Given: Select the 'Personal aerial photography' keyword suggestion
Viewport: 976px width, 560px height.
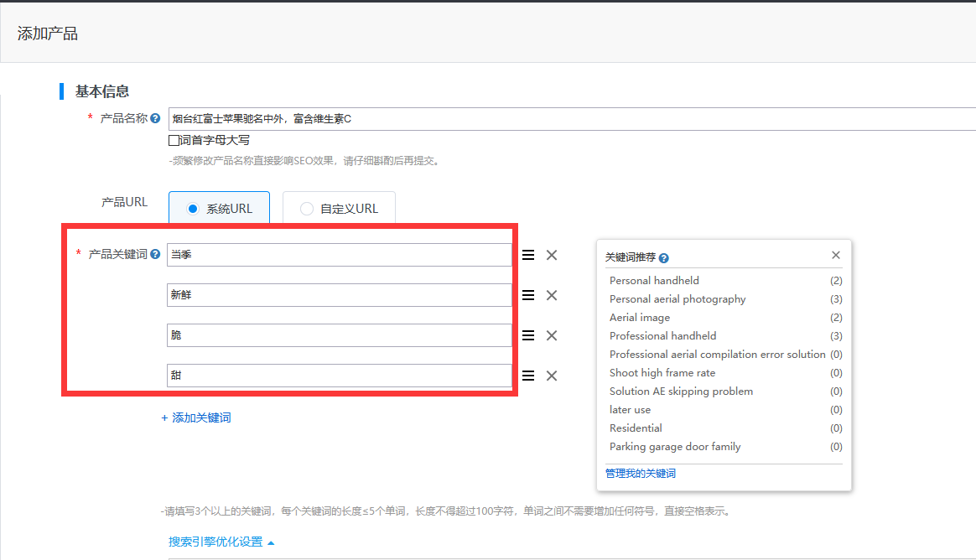Looking at the screenshot, I should click(677, 299).
